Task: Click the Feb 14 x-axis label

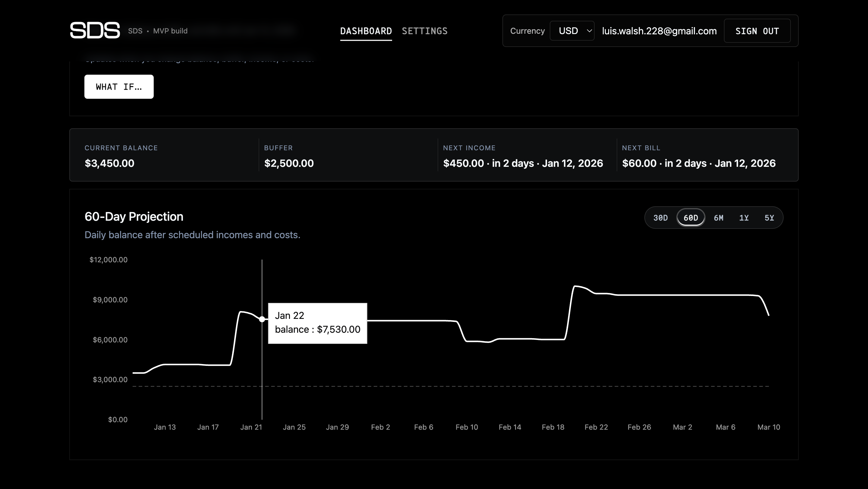Action: tap(510, 427)
